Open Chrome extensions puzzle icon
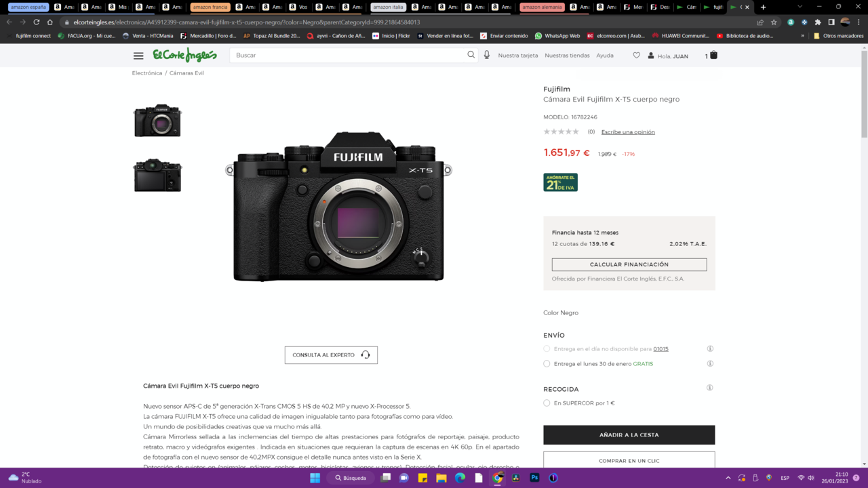The height and width of the screenshot is (488, 868). pos(818,22)
